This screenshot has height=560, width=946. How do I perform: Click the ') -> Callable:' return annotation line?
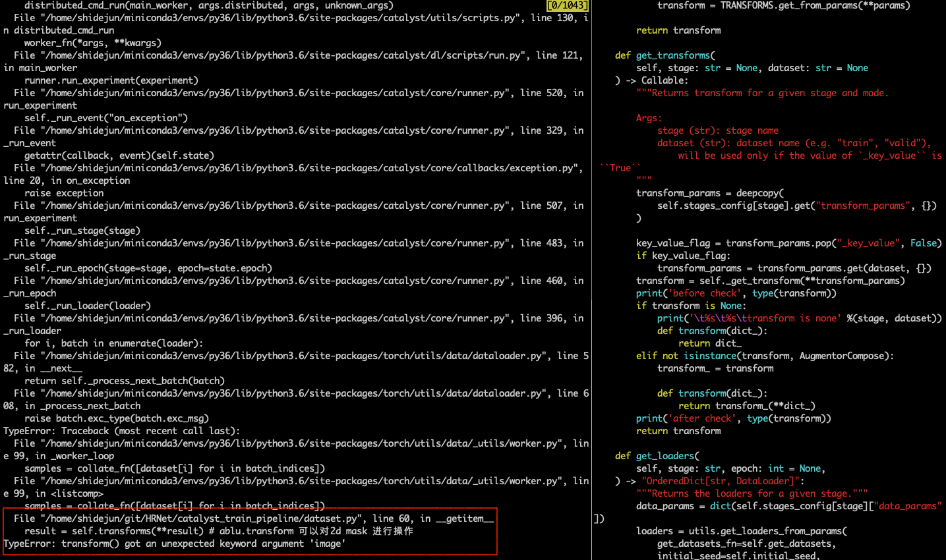pyautogui.click(x=652, y=80)
